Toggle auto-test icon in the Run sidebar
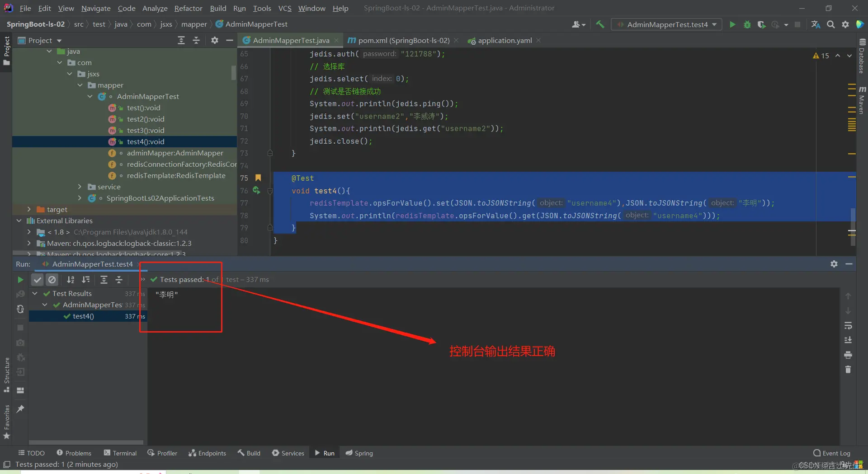 (20, 309)
